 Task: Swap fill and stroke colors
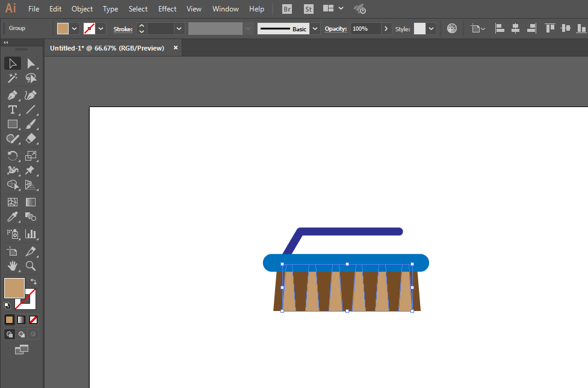pyautogui.click(x=34, y=282)
